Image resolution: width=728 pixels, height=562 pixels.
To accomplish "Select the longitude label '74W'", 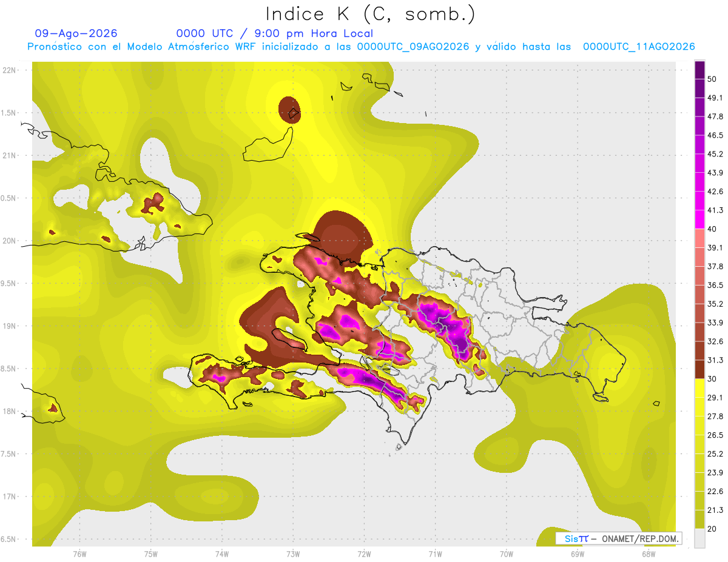I will click(x=222, y=554).
